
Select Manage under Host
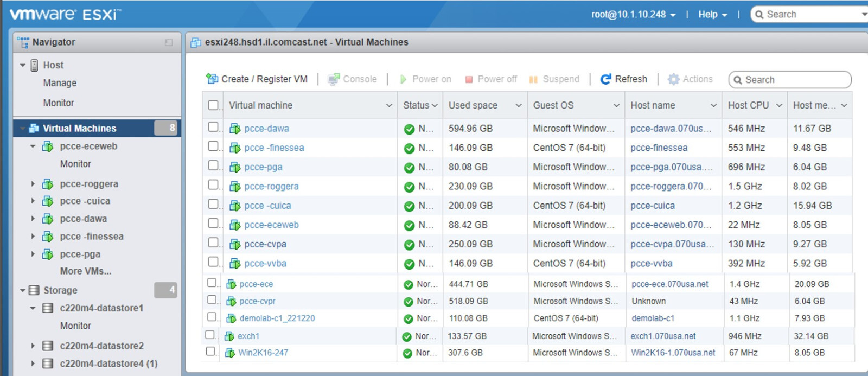pos(60,83)
